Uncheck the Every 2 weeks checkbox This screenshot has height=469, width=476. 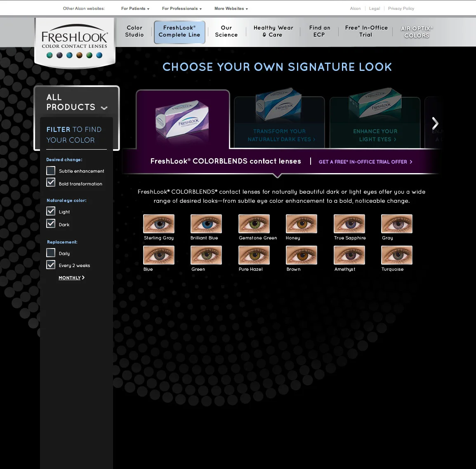[51, 265]
